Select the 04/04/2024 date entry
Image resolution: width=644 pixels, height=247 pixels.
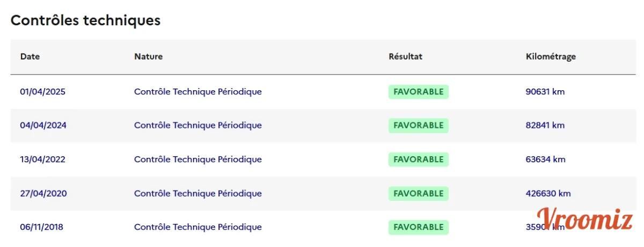(43, 126)
